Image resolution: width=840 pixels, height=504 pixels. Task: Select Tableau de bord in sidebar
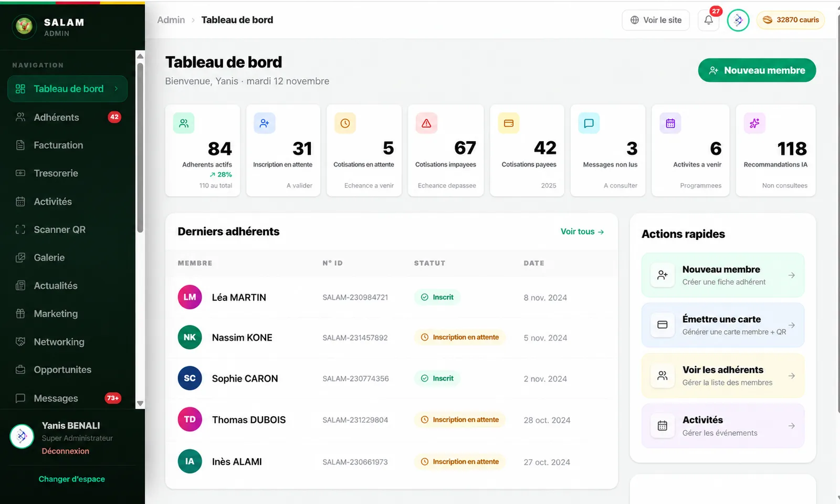[67, 89]
